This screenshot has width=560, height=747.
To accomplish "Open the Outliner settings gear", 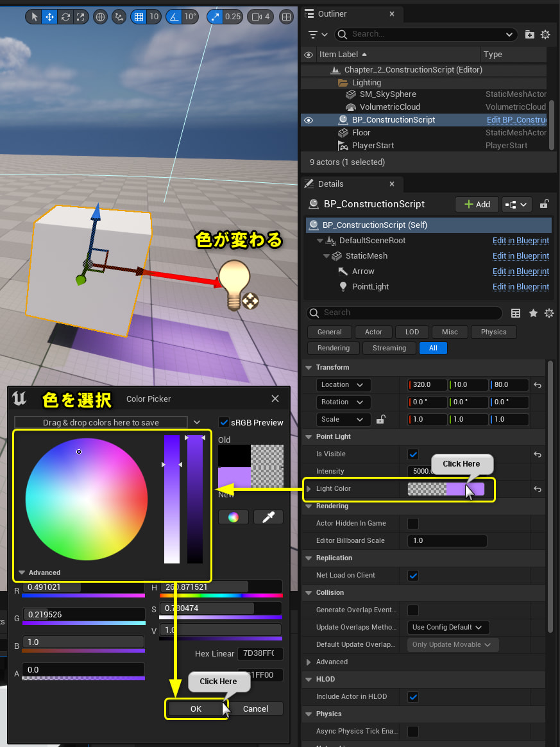I will pos(546,34).
